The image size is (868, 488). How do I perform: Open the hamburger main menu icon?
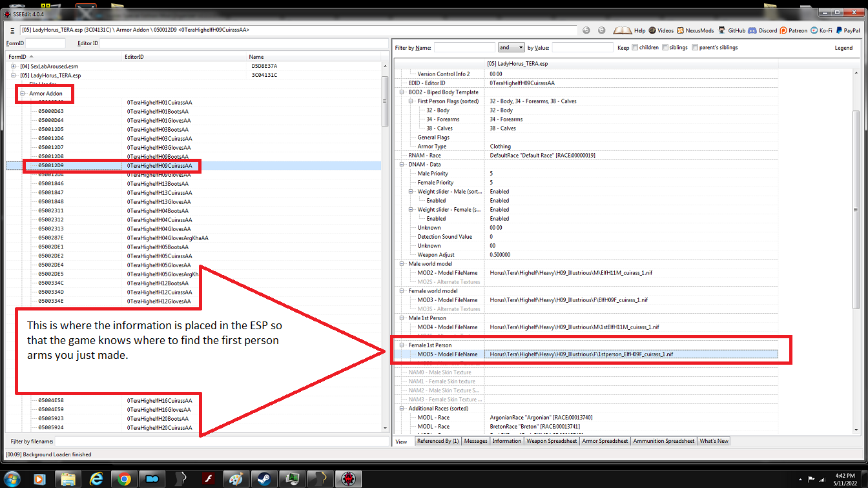12,30
